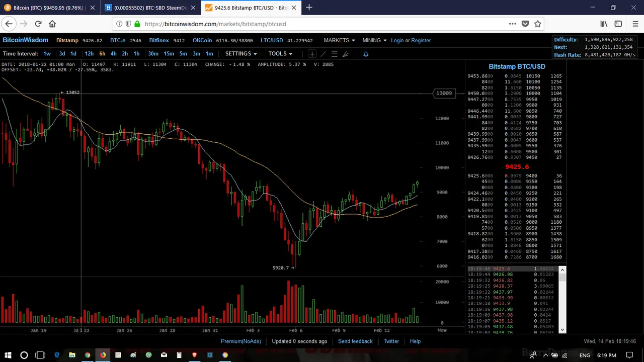Set time interval to 12h
Image resolution: width=644 pixels, height=362 pixels.
click(89, 54)
